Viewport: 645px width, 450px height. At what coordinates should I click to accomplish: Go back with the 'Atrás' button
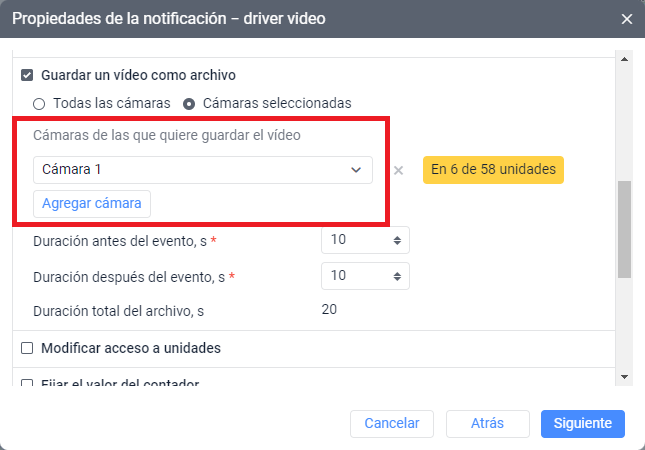tap(487, 423)
